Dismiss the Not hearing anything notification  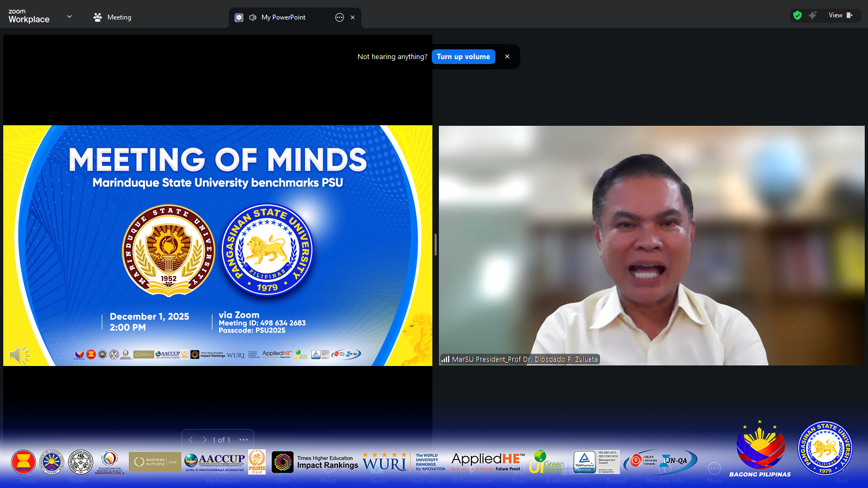point(507,56)
